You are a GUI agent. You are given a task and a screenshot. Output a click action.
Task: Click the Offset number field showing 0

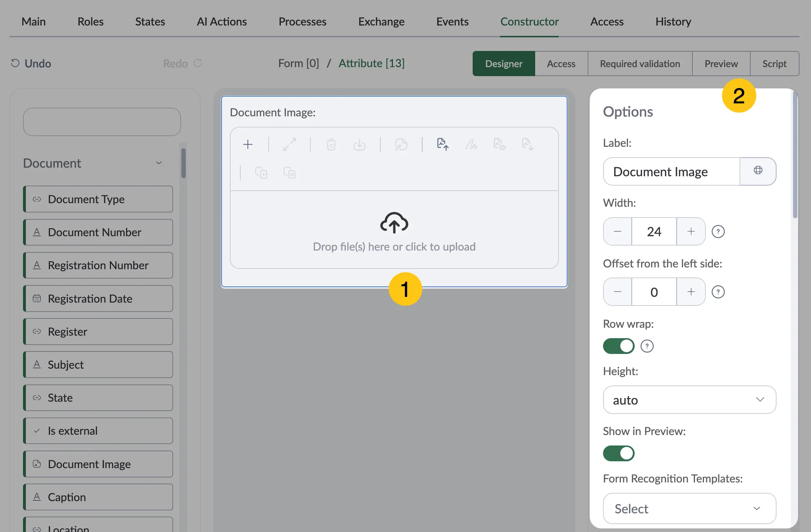[654, 292]
